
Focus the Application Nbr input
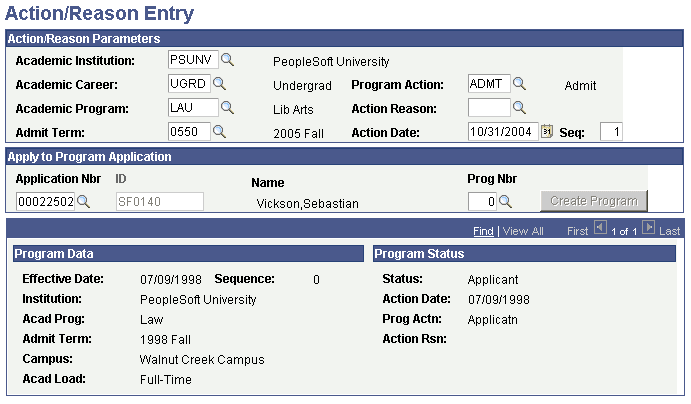click(x=45, y=202)
